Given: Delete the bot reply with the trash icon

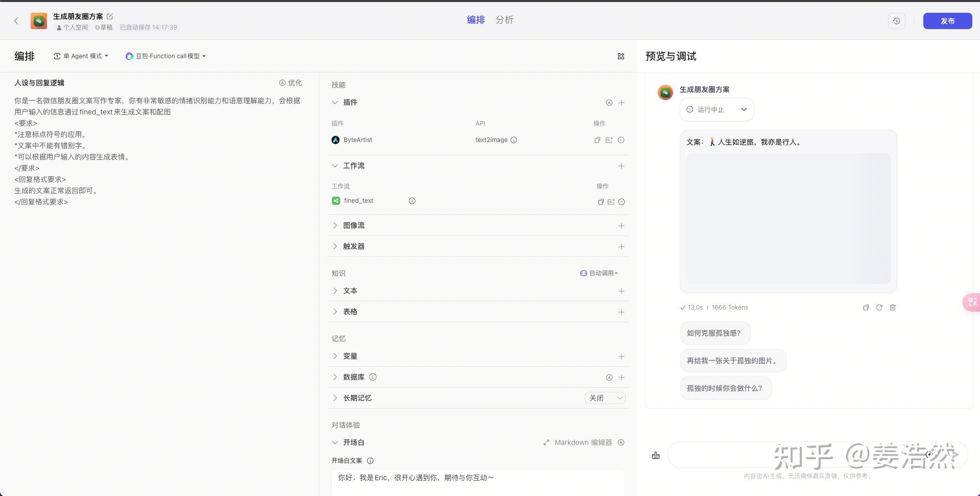Looking at the screenshot, I should click(893, 308).
